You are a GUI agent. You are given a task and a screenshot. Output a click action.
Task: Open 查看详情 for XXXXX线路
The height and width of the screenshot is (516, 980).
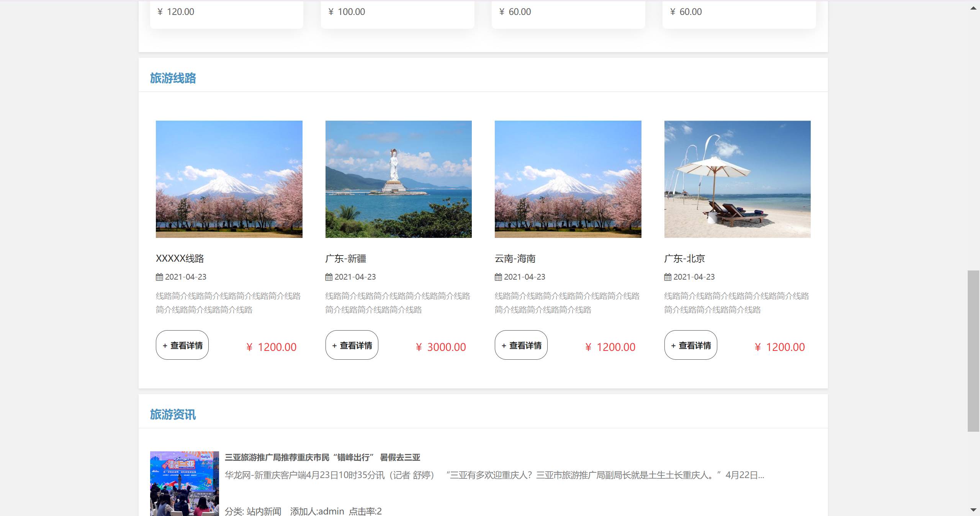[182, 345]
